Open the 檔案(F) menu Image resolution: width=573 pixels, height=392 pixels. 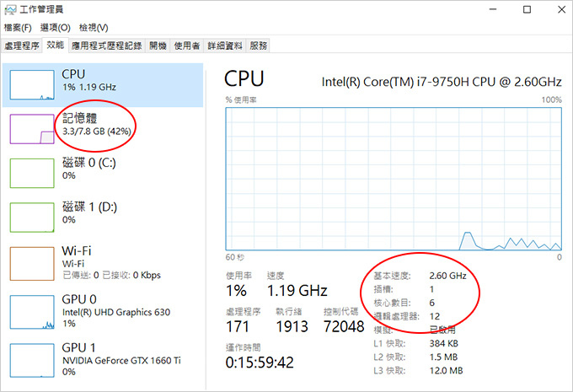(x=18, y=28)
